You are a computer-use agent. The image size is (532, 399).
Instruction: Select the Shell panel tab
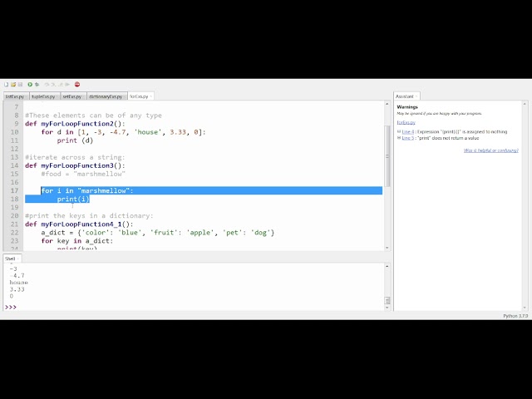[12, 259]
